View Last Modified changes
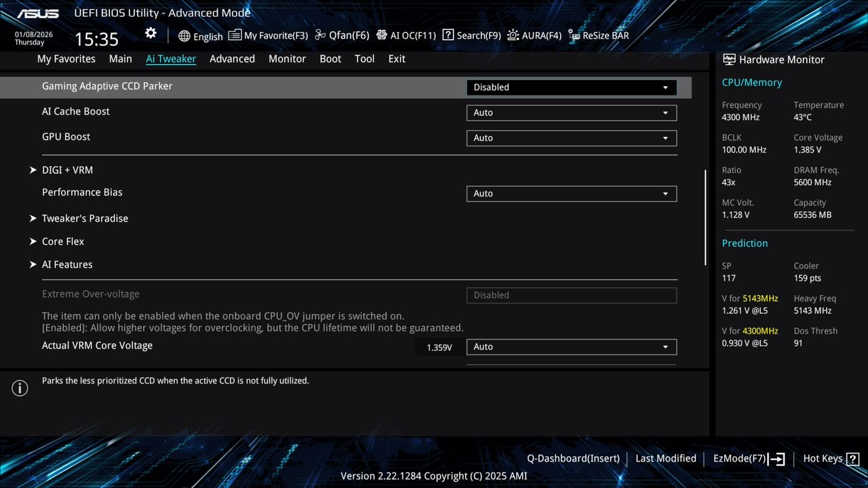Viewport: 868px width, 488px height. (665, 458)
